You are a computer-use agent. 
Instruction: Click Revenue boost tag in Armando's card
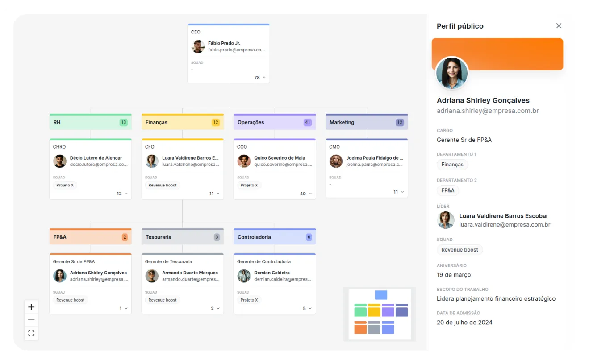click(x=163, y=300)
